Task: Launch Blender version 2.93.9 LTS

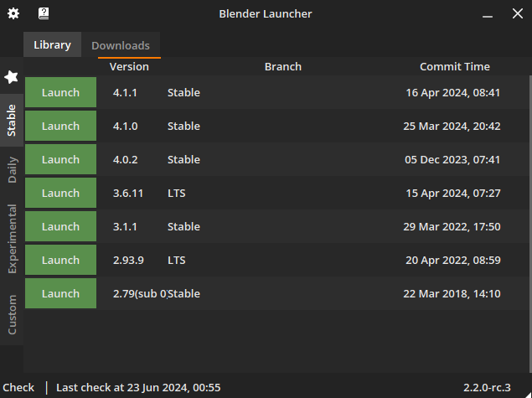Action: point(60,260)
